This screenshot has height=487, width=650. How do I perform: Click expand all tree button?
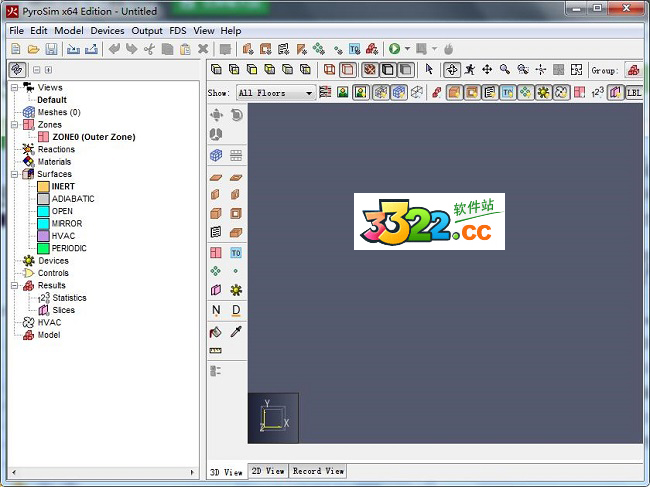(x=48, y=70)
